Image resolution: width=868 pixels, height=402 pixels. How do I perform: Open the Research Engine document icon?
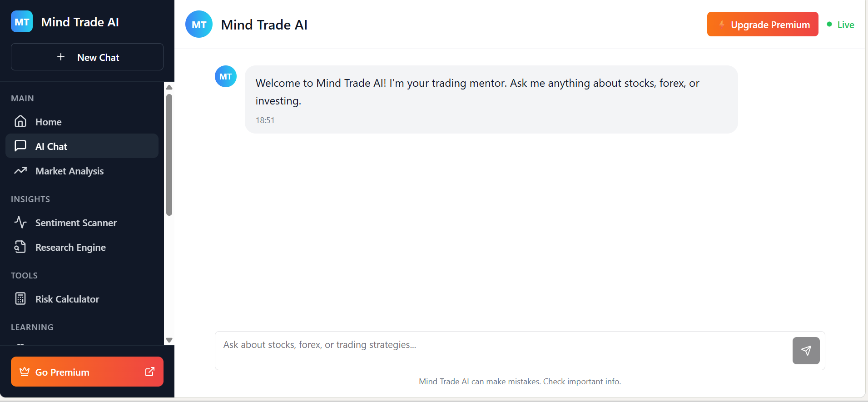(x=21, y=247)
